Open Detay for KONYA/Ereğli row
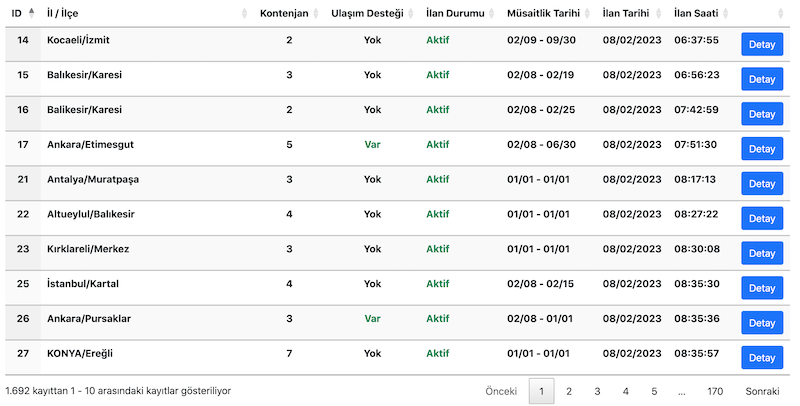The height and width of the screenshot is (406, 800). [762, 358]
